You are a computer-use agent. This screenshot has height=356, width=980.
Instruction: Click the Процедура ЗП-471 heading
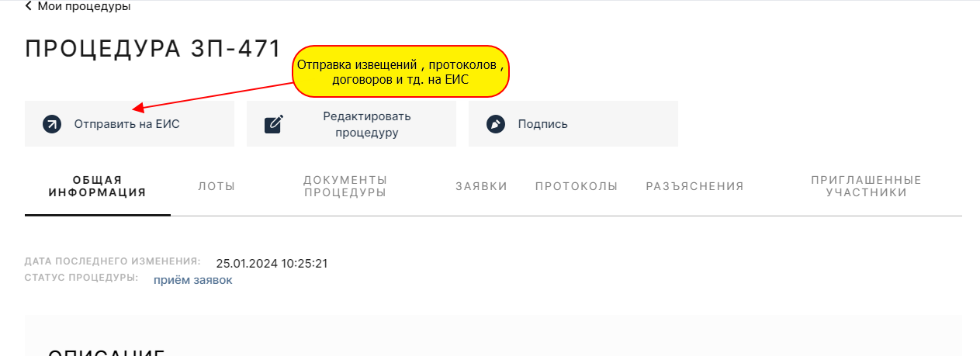point(153,48)
